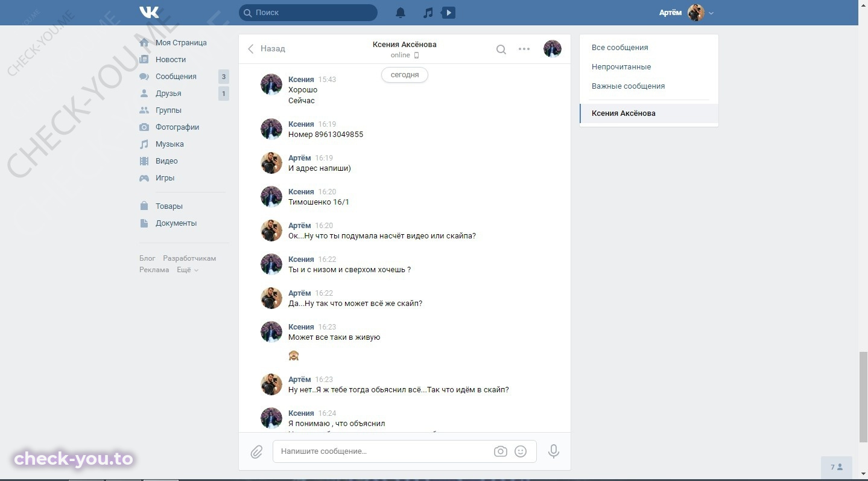
Task: Open chat actions three-dots menu
Action: (524, 49)
